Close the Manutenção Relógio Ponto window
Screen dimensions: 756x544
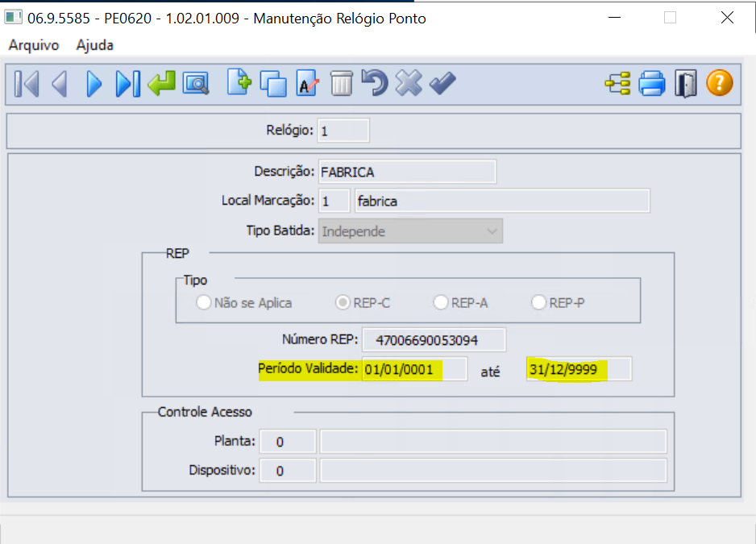[x=727, y=18]
